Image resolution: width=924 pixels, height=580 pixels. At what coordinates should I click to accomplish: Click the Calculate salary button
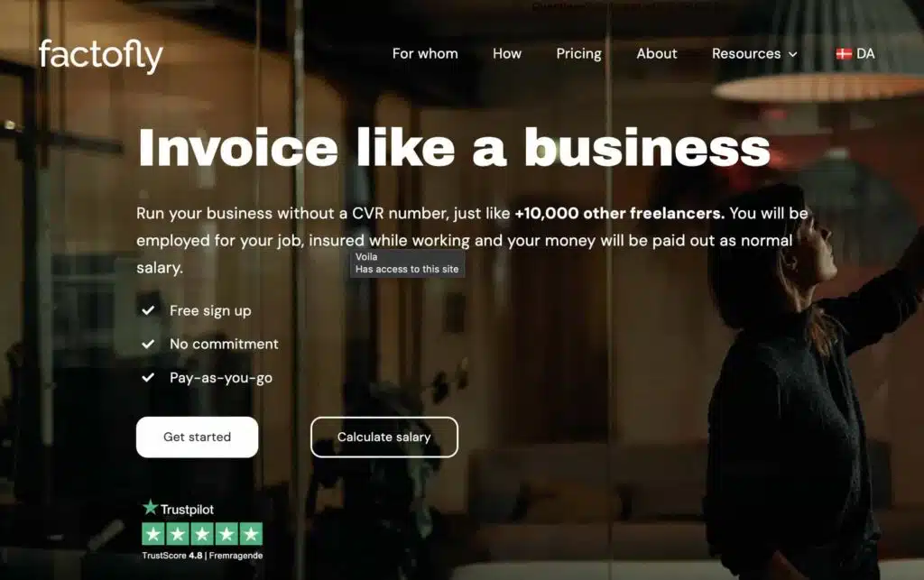tap(384, 437)
